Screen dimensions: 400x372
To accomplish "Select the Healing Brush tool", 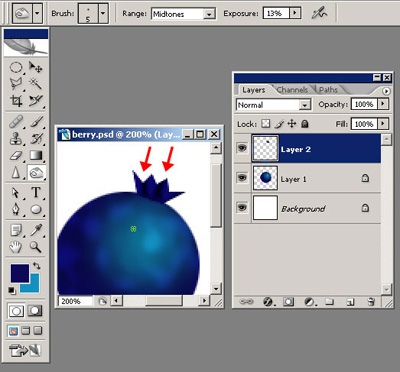I will pyautogui.click(x=16, y=122).
